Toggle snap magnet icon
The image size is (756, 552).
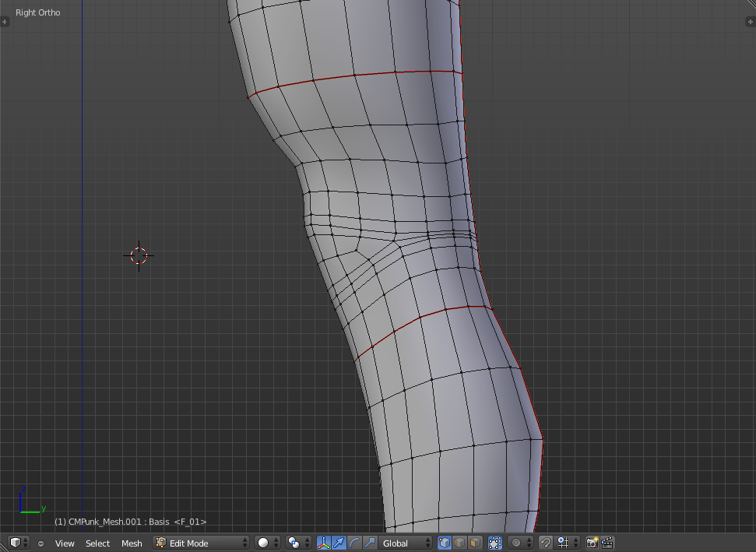(545, 543)
